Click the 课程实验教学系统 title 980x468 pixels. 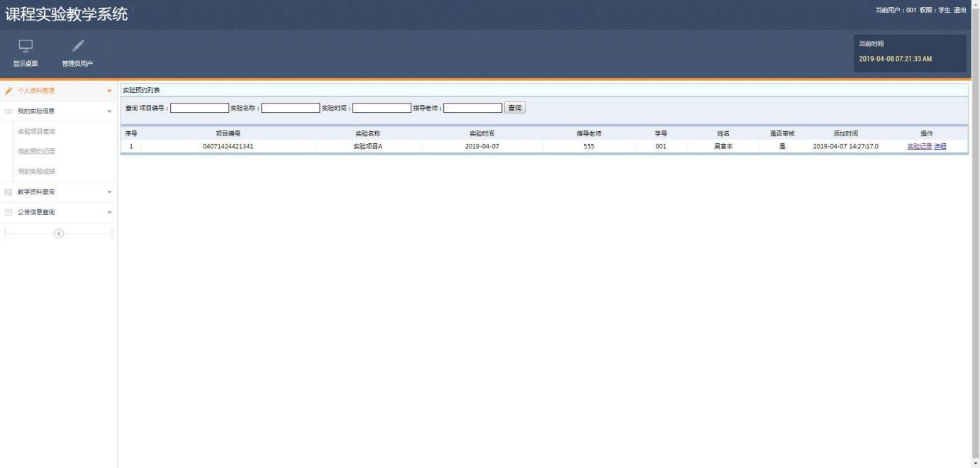[67, 13]
